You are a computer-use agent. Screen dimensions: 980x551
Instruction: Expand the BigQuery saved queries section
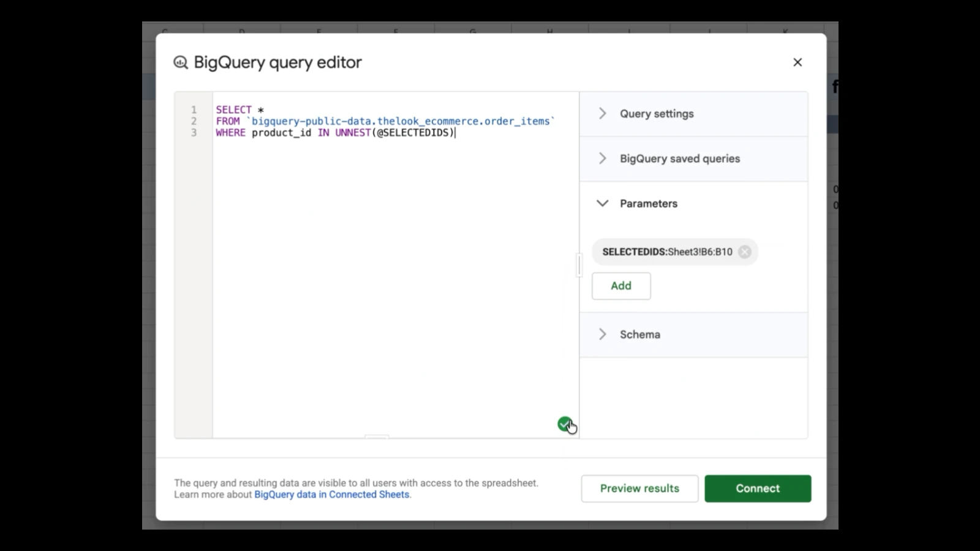click(x=693, y=159)
